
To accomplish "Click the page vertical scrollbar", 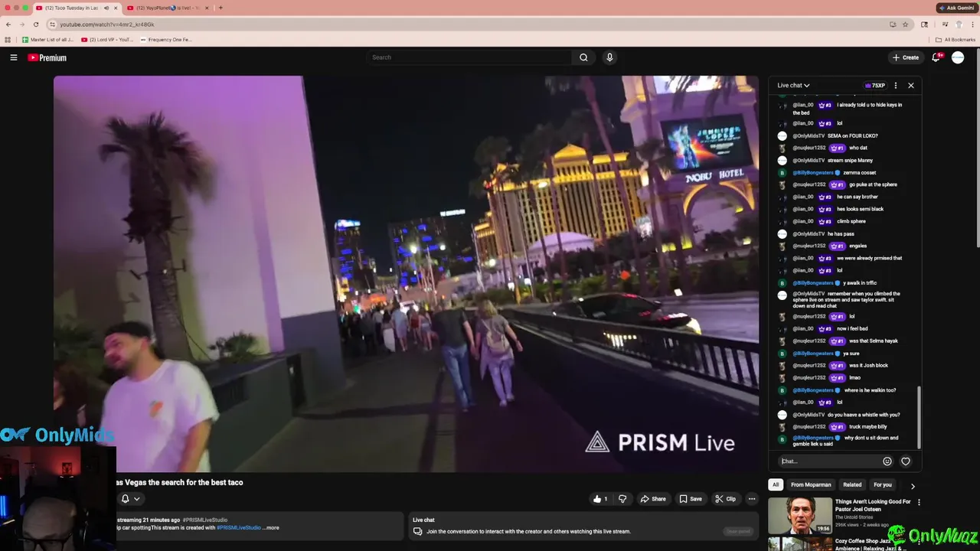I will [x=977, y=149].
